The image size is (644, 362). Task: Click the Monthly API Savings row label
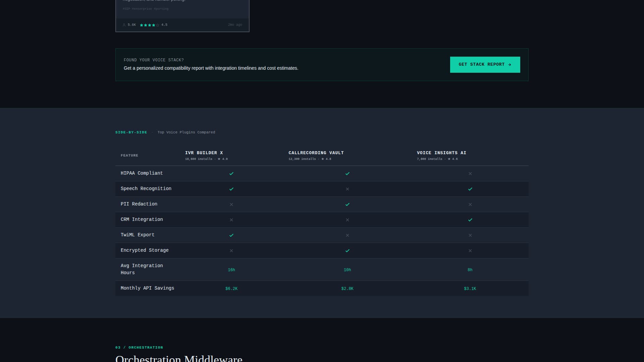(147, 288)
